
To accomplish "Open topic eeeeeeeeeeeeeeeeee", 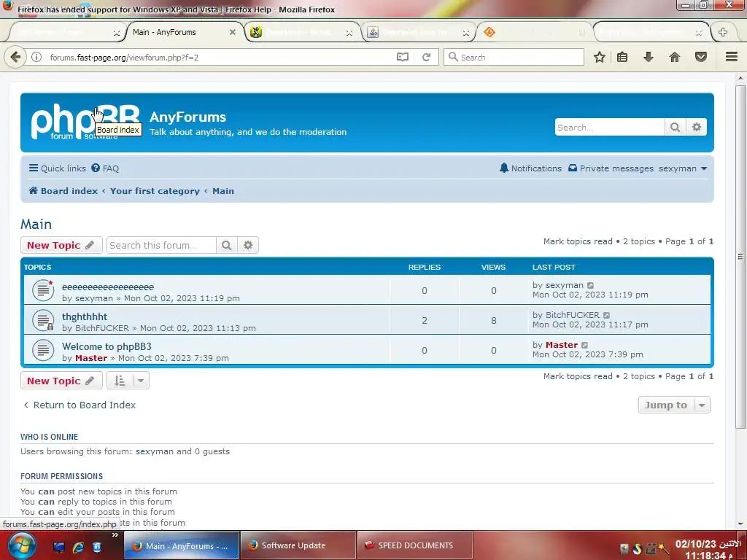I will [108, 287].
